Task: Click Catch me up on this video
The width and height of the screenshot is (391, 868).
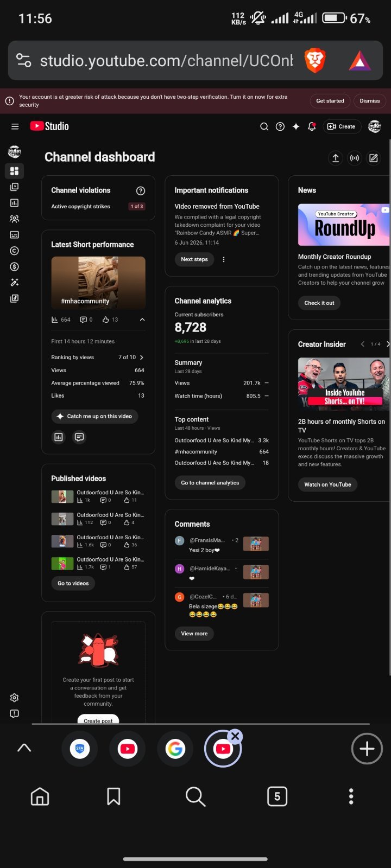Action: click(94, 416)
